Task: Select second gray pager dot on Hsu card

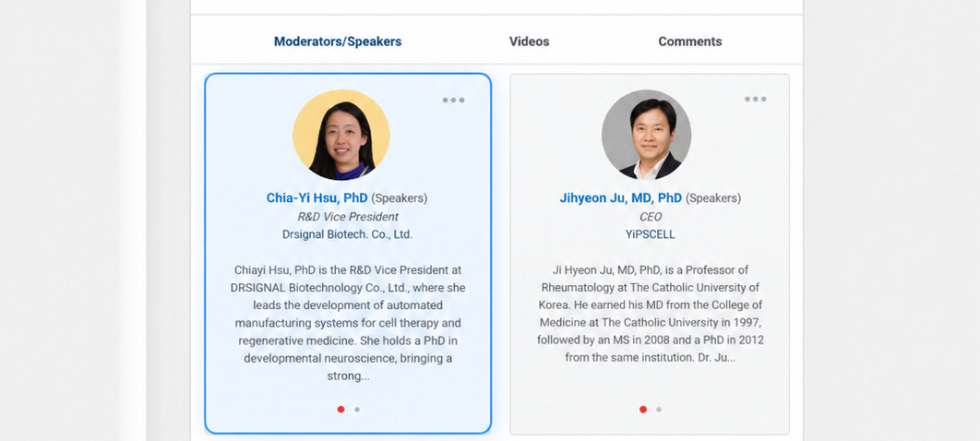Action: coord(357,410)
